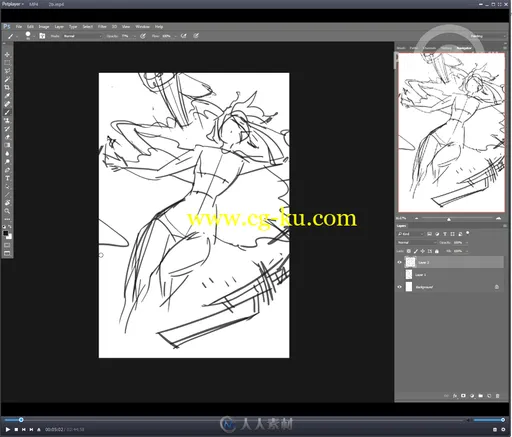Open the Window menu
This screenshot has height=437, width=512.
[x=142, y=27]
